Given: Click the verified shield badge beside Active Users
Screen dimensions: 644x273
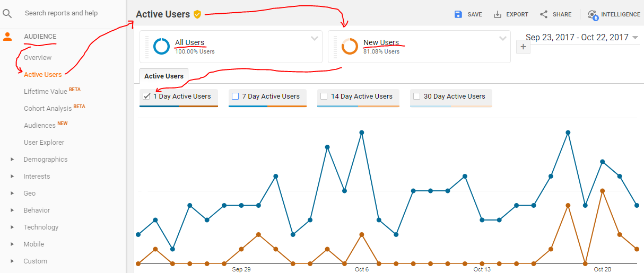Looking at the screenshot, I should pos(197,14).
